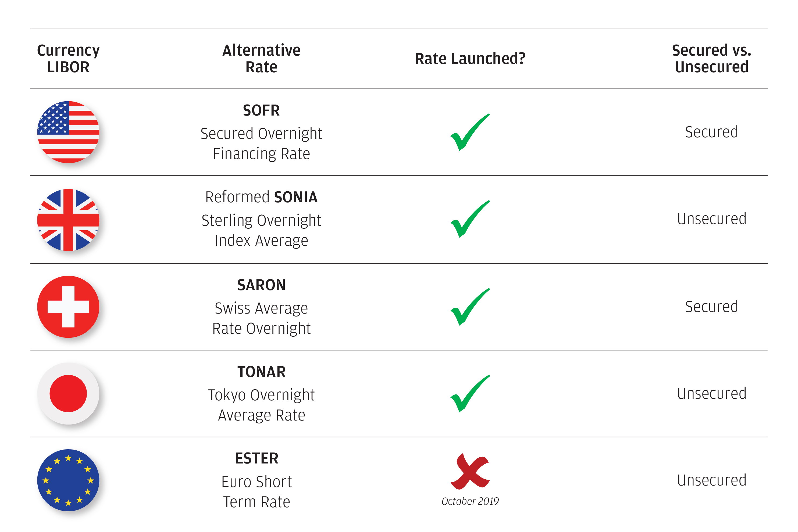
Task: Select the Rate Launched? column header
Action: [470, 58]
